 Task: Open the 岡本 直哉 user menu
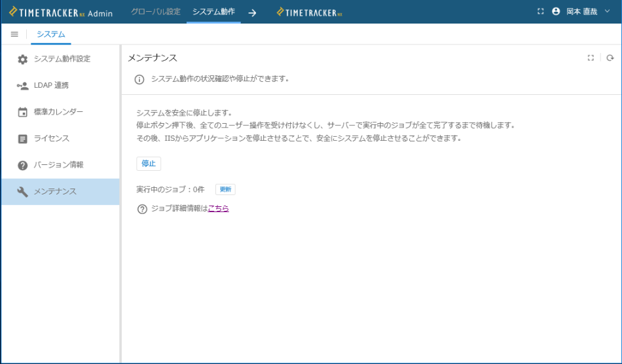tap(581, 12)
